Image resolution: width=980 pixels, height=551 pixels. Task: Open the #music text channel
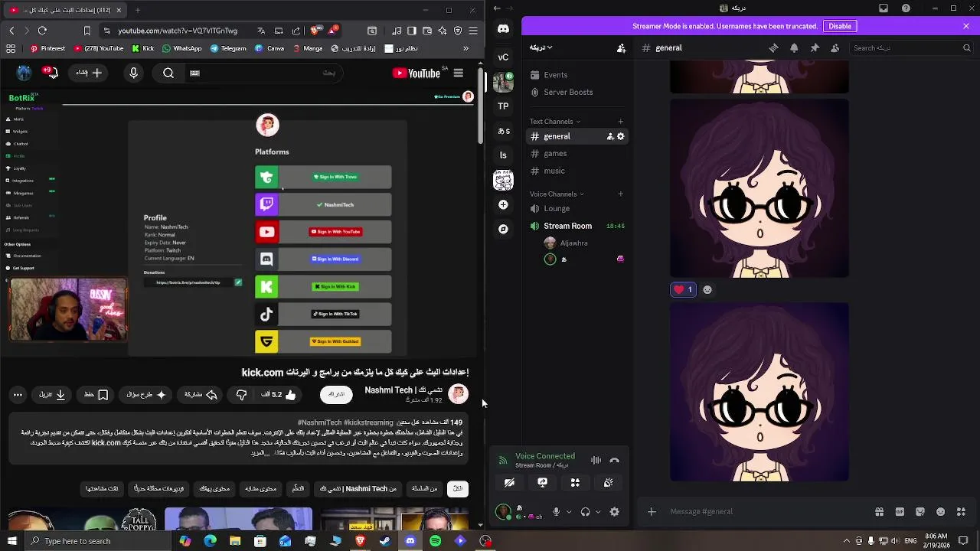point(577,171)
